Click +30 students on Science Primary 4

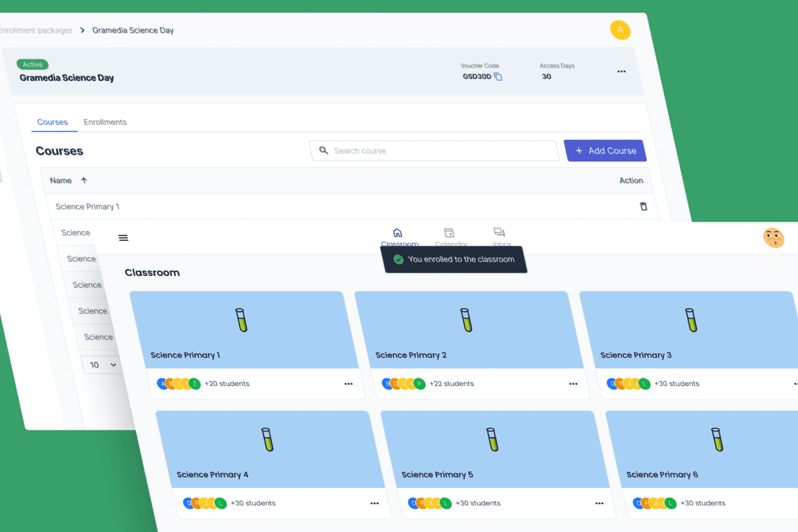[x=253, y=503]
